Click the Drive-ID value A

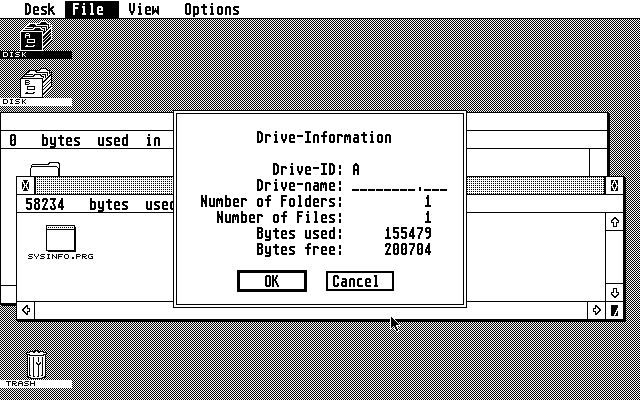356,169
